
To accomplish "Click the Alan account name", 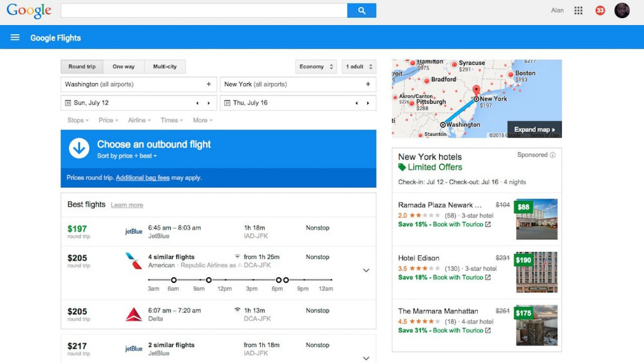I will coord(557,11).
